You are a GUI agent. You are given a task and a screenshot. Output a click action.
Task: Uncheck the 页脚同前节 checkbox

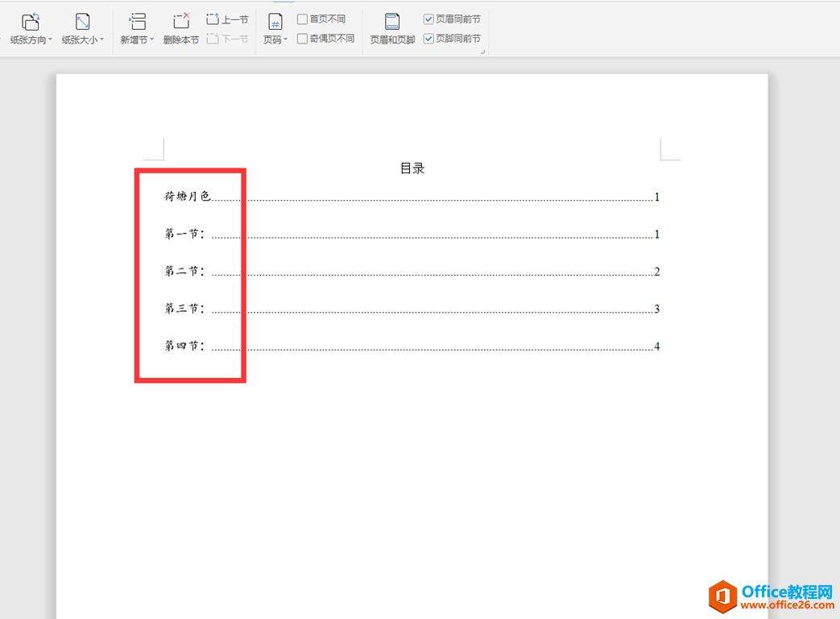point(428,39)
